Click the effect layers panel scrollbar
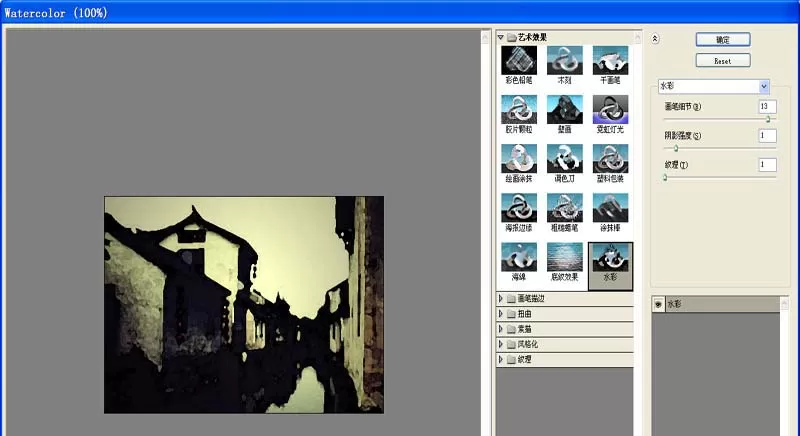The width and height of the screenshot is (800, 436). point(784,366)
